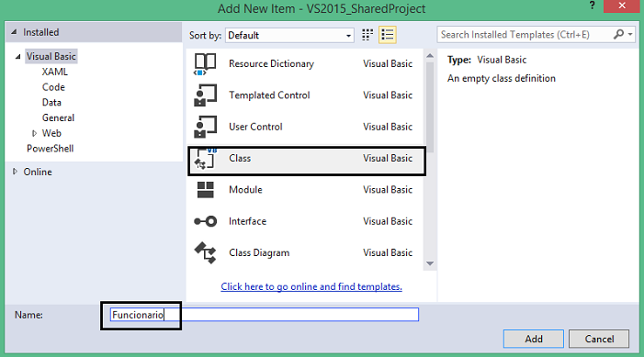Click the Cancel button
This screenshot has height=357, width=644.
pos(599,339)
